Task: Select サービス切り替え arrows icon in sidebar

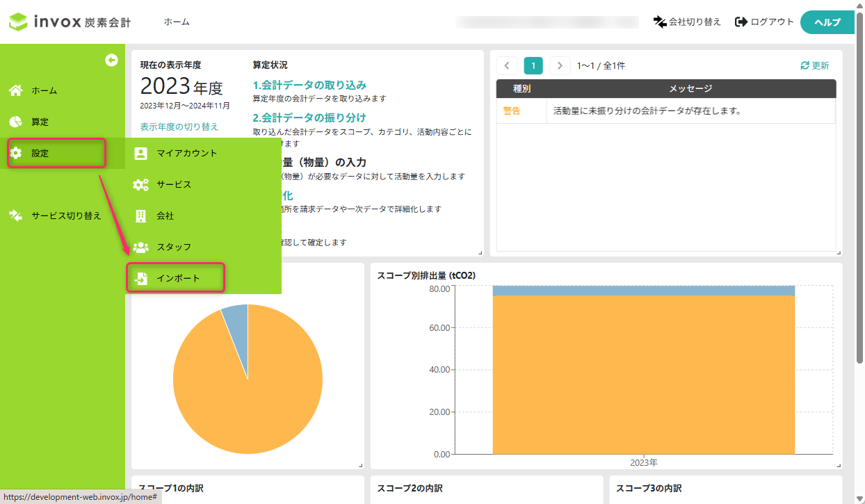Action: 15,216
